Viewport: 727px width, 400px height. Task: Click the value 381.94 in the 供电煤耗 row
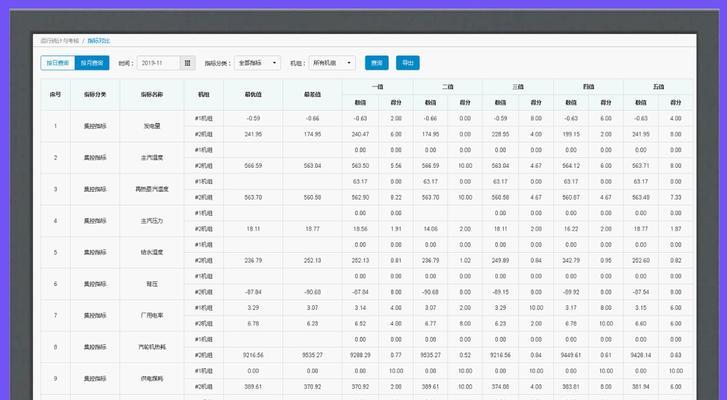pos(641,387)
